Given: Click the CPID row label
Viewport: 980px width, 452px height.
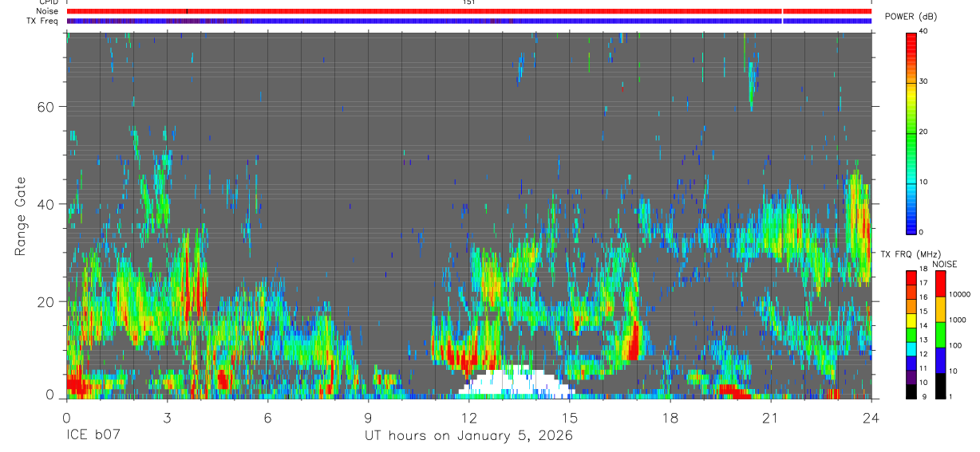Looking at the screenshot, I should point(48,2).
